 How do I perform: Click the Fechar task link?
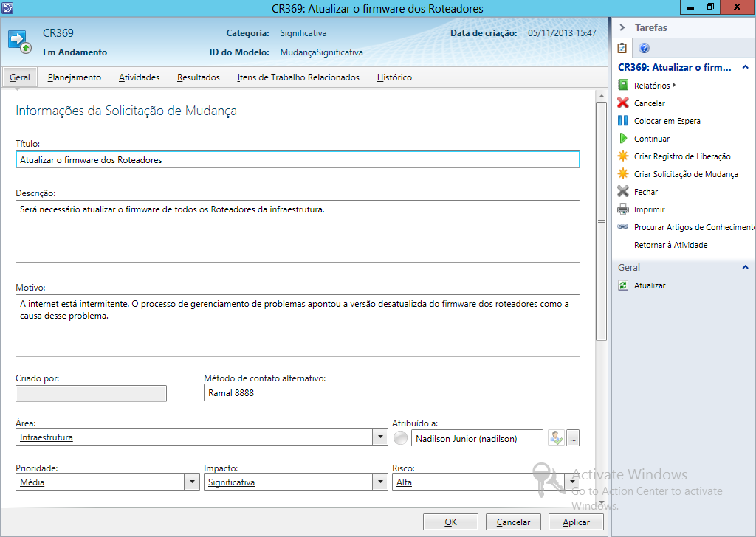(x=645, y=193)
